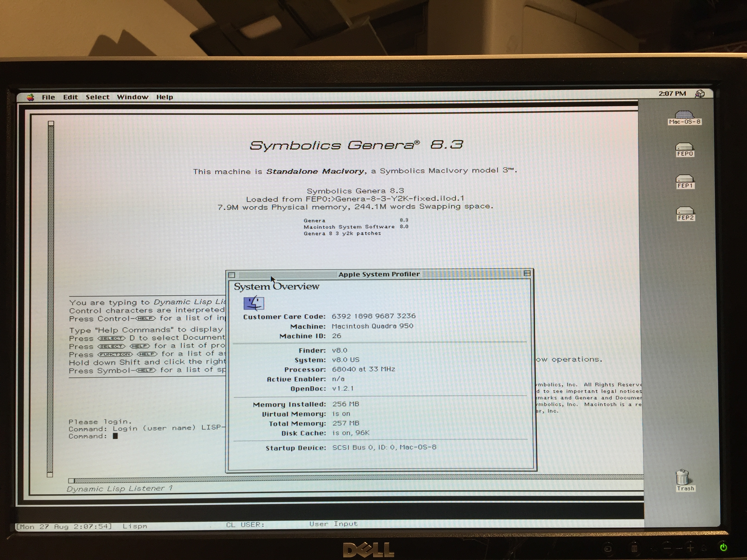
Task: Click the System Overview heading
Action: tap(277, 287)
